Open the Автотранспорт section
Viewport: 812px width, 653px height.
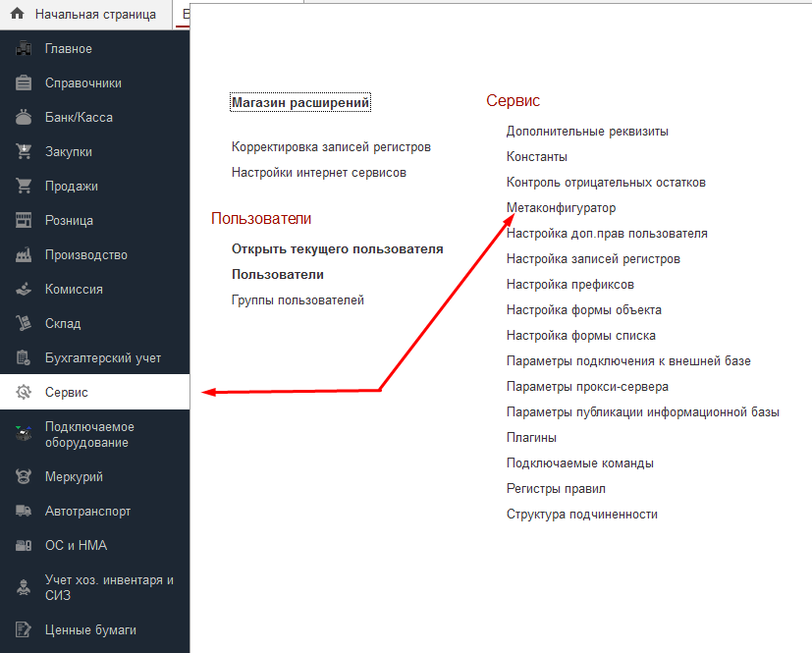(x=95, y=512)
